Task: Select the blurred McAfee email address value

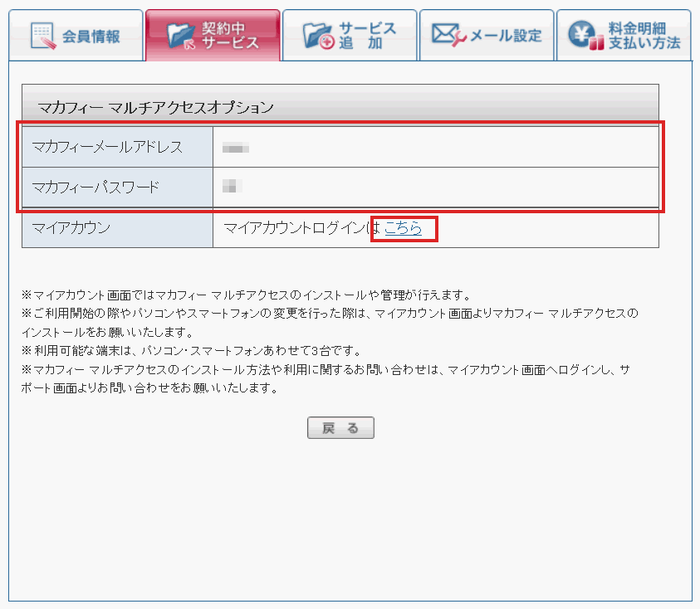Action: 237,149
